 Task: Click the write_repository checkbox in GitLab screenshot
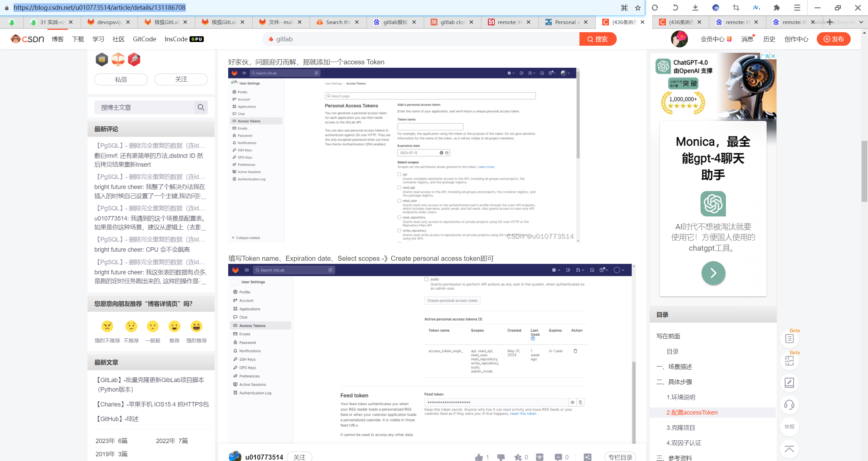click(x=399, y=231)
